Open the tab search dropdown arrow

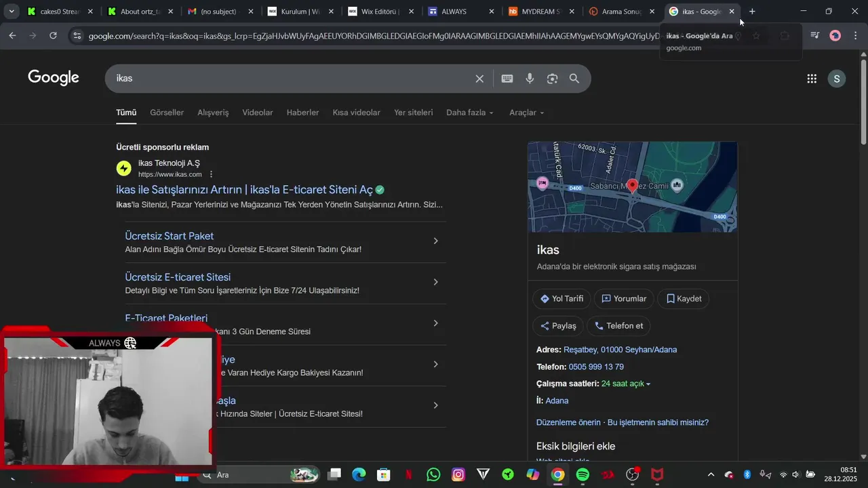click(x=12, y=12)
